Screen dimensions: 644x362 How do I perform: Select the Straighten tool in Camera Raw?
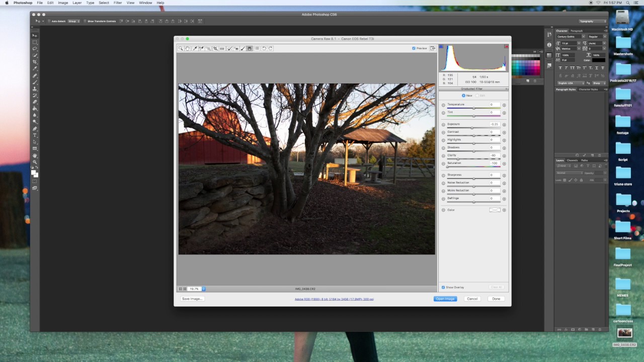point(222,48)
